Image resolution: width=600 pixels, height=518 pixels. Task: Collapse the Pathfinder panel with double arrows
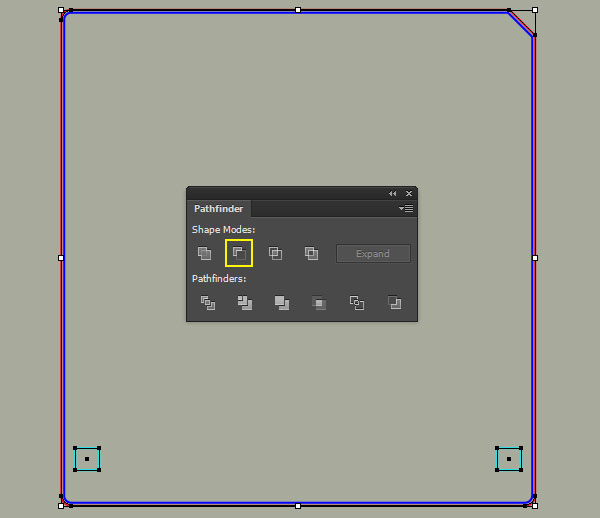point(393,194)
